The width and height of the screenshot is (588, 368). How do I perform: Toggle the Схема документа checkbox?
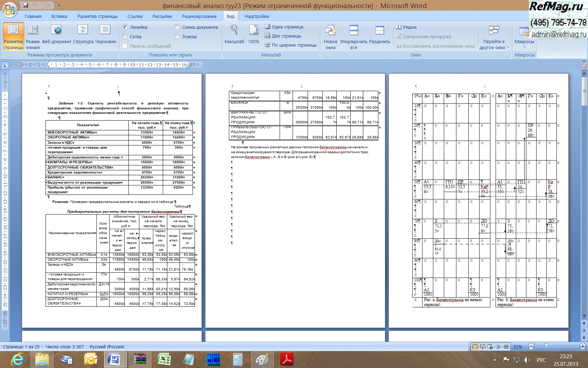(177, 27)
